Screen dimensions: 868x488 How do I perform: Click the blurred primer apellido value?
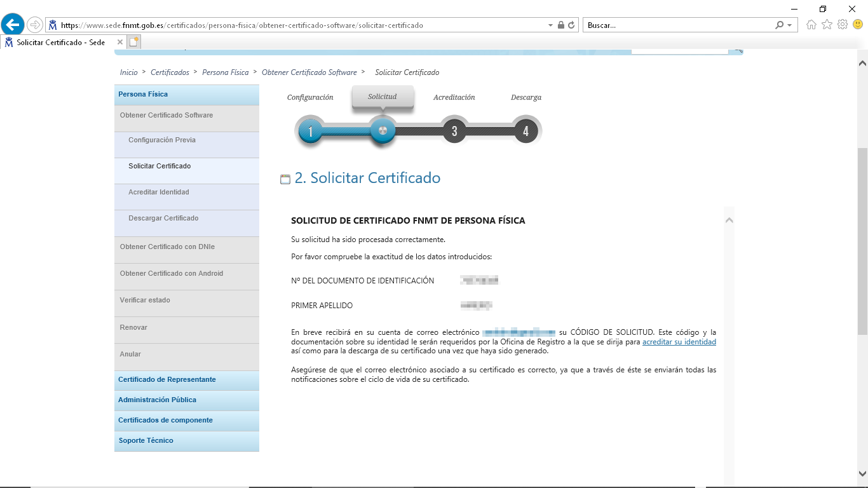pos(477,306)
